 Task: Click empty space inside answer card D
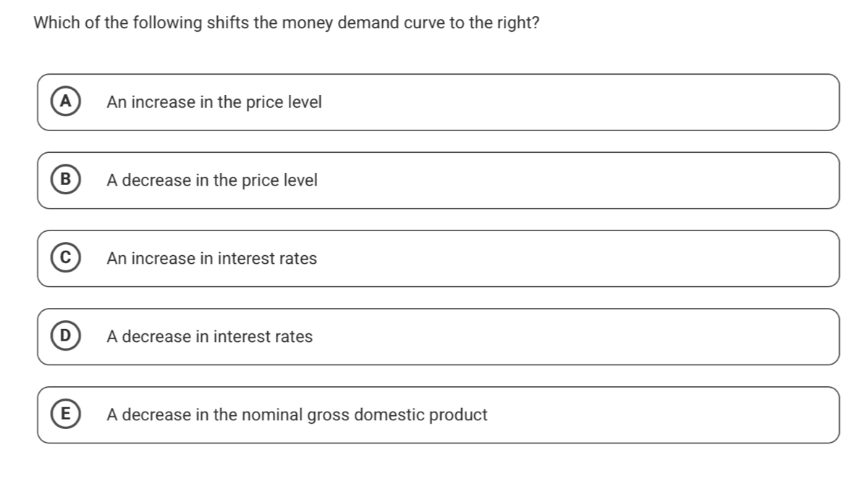(x=579, y=337)
